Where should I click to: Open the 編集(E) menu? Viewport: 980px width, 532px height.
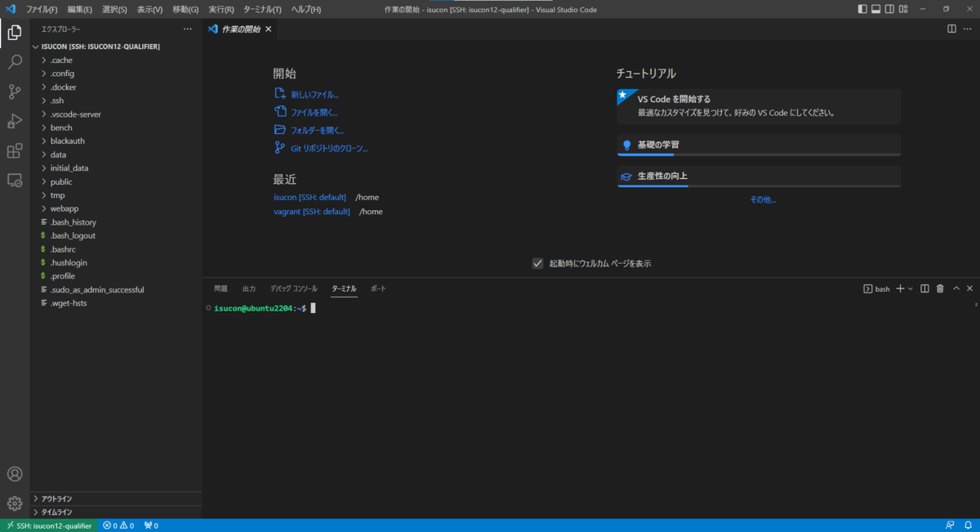(x=79, y=9)
